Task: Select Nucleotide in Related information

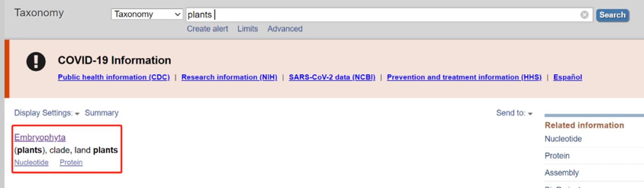Action: [563, 139]
